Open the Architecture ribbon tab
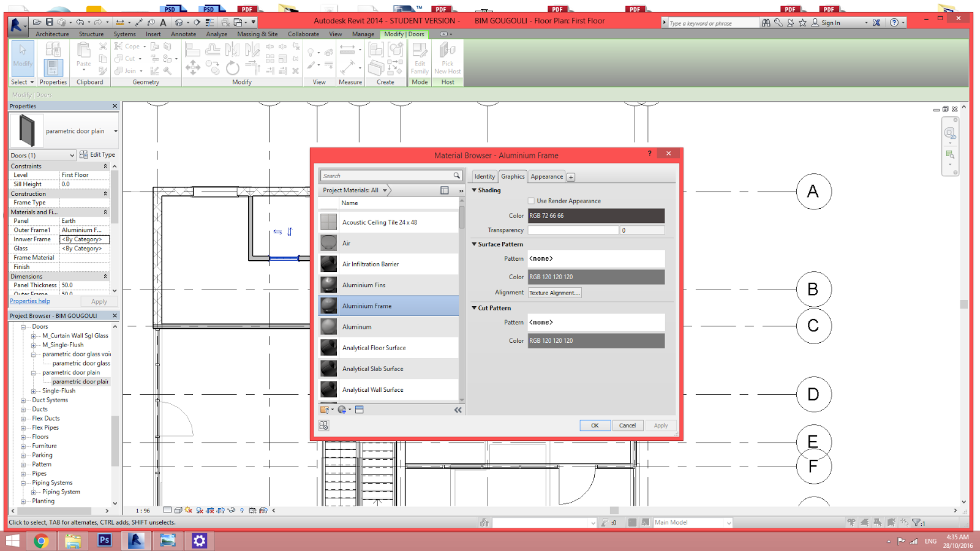The width and height of the screenshot is (980, 551). coord(52,34)
